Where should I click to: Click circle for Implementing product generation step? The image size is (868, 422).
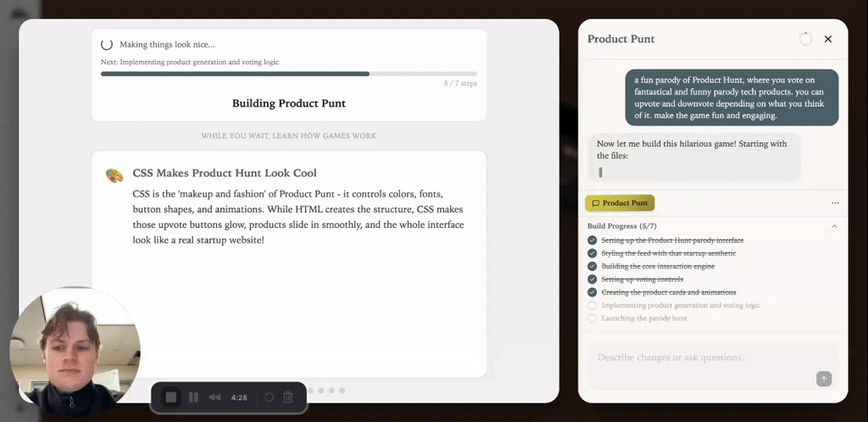592,305
